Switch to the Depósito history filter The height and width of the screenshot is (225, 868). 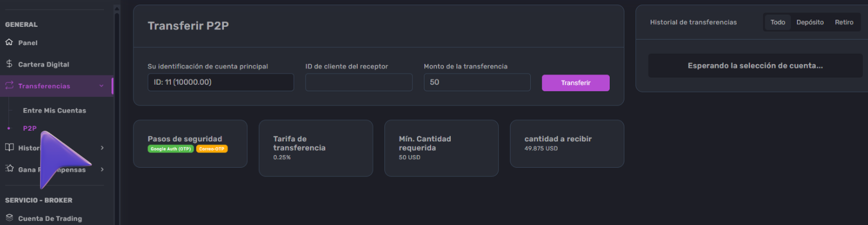point(810,22)
